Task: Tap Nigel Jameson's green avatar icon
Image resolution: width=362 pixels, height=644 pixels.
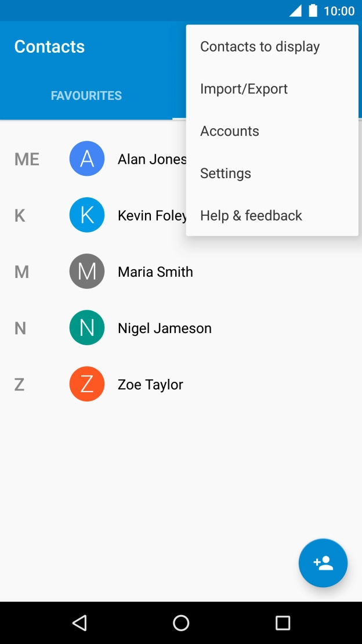Action: point(87,328)
